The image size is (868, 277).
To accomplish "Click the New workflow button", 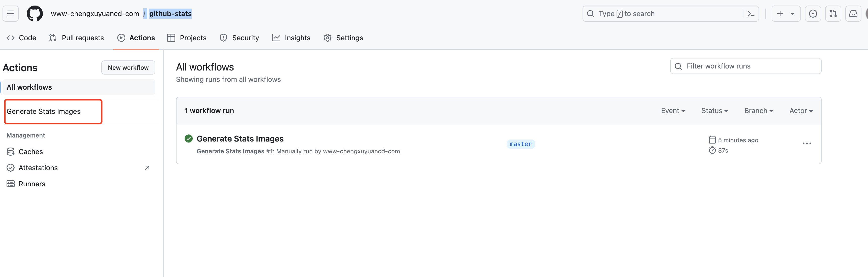I will [128, 68].
